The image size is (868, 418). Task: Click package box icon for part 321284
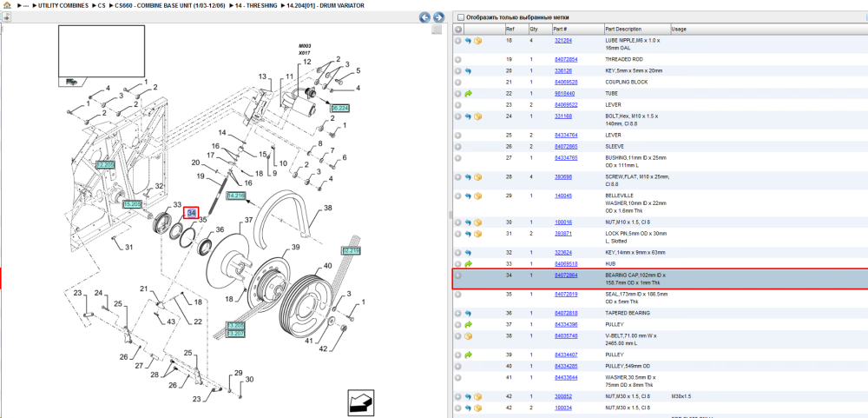477,41
